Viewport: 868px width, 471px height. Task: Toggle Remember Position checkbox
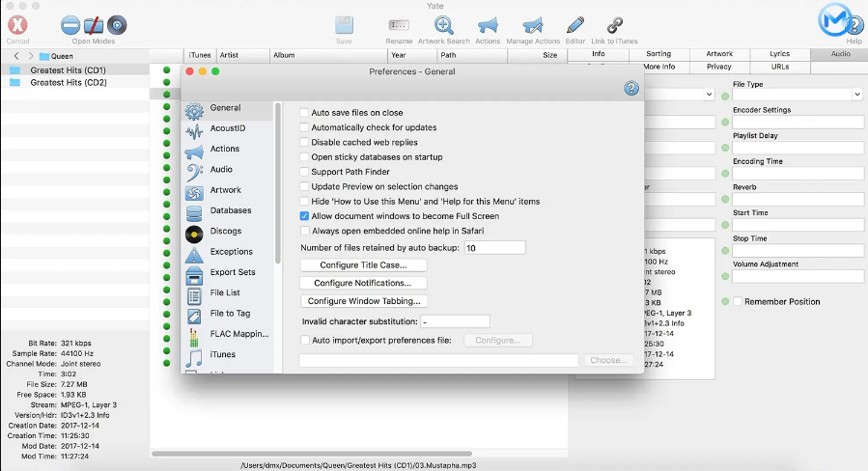(x=738, y=302)
